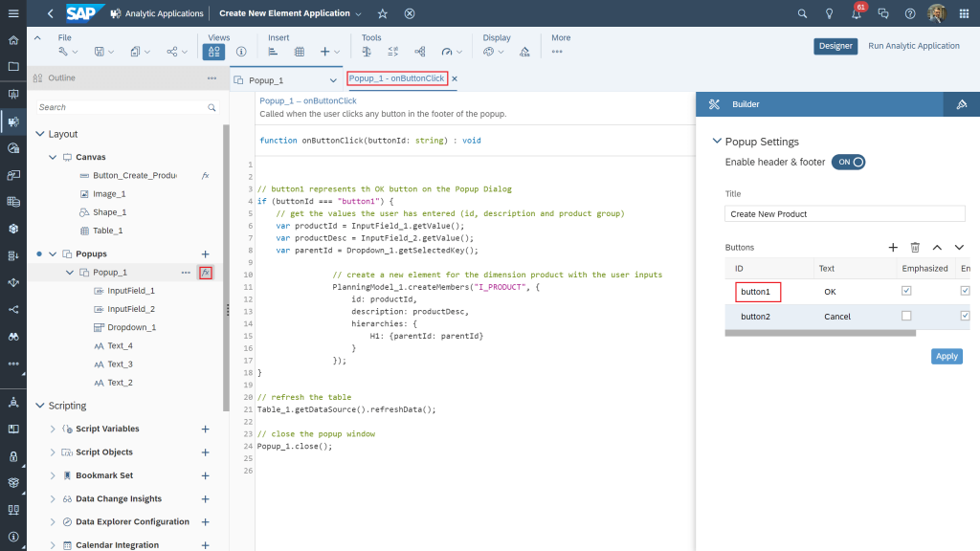
Task: Open the user profile avatar
Action: coord(936,13)
